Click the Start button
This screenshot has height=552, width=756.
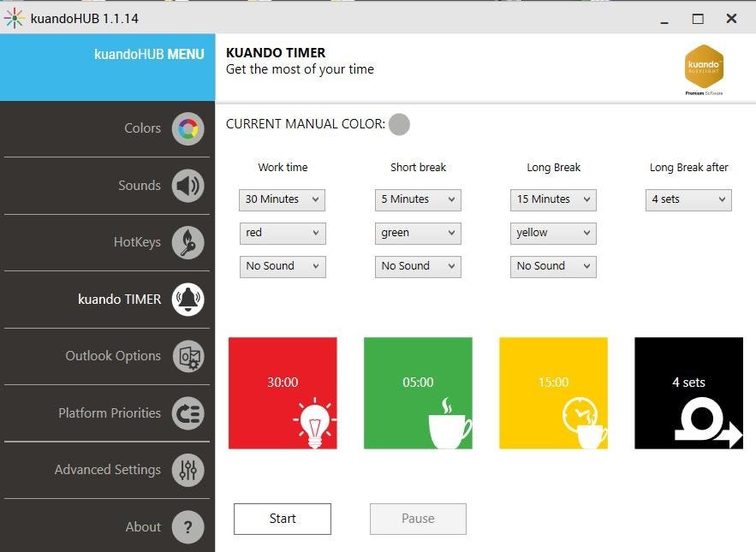point(283,519)
